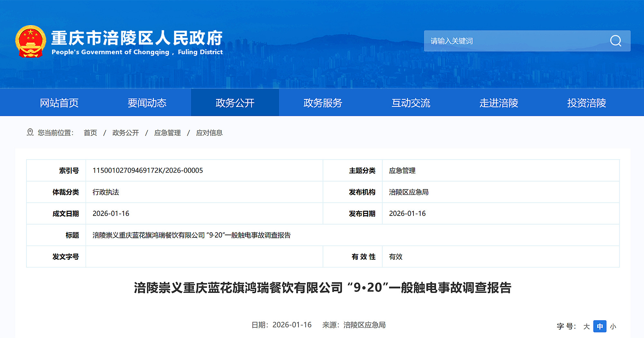Click the location pin icon in breadcrumb
644x338 pixels.
coord(30,132)
